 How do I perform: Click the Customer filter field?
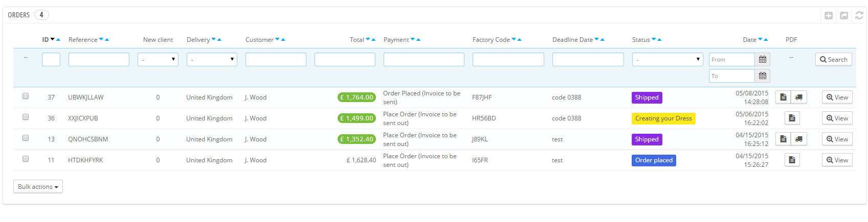pos(276,60)
